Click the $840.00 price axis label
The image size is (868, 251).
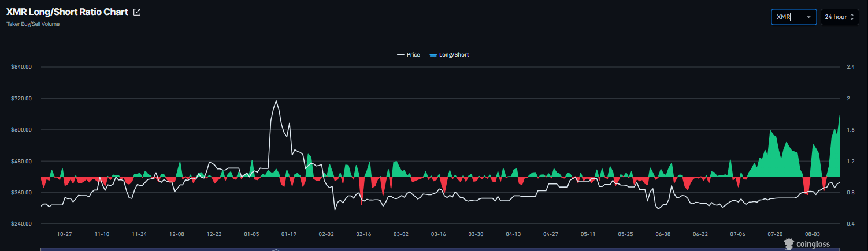click(21, 67)
